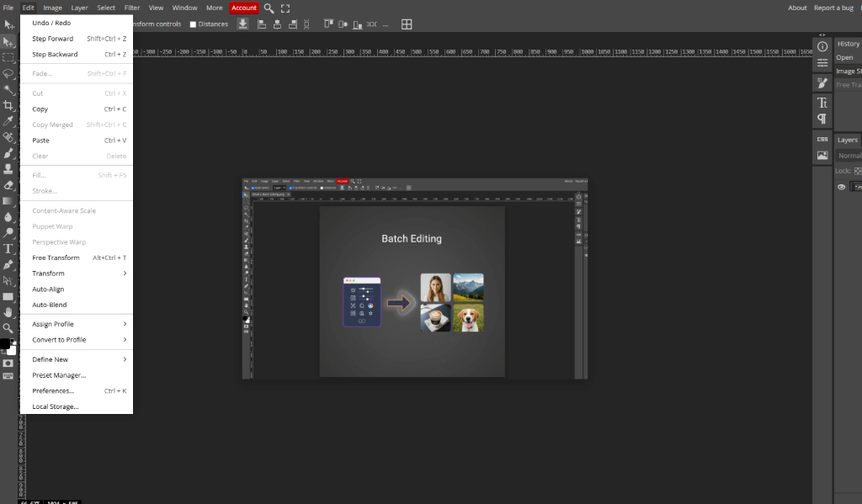The height and width of the screenshot is (504, 862).
Task: Expand the Transform submenu
Action: 79,273
